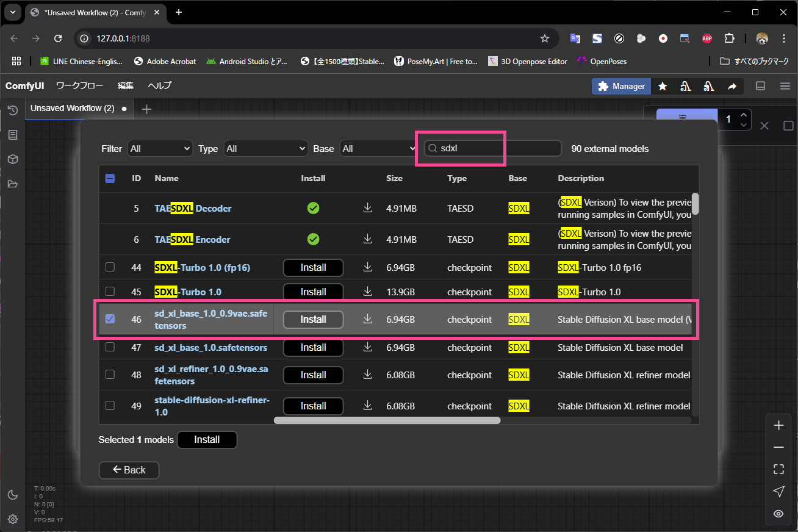The height and width of the screenshot is (532, 798).
Task: Click download icon for sd_xl_base_1.0_0.9vae row
Action: (367, 319)
